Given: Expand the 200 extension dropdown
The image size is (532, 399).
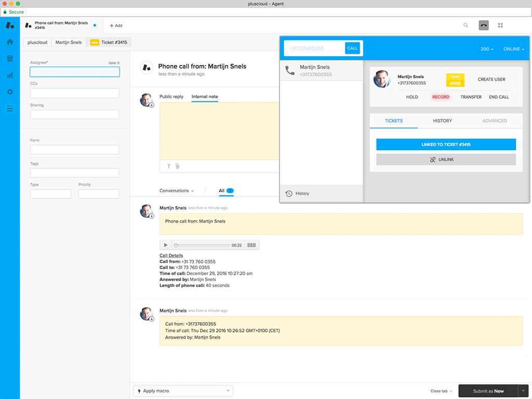Looking at the screenshot, I should pyautogui.click(x=486, y=48).
